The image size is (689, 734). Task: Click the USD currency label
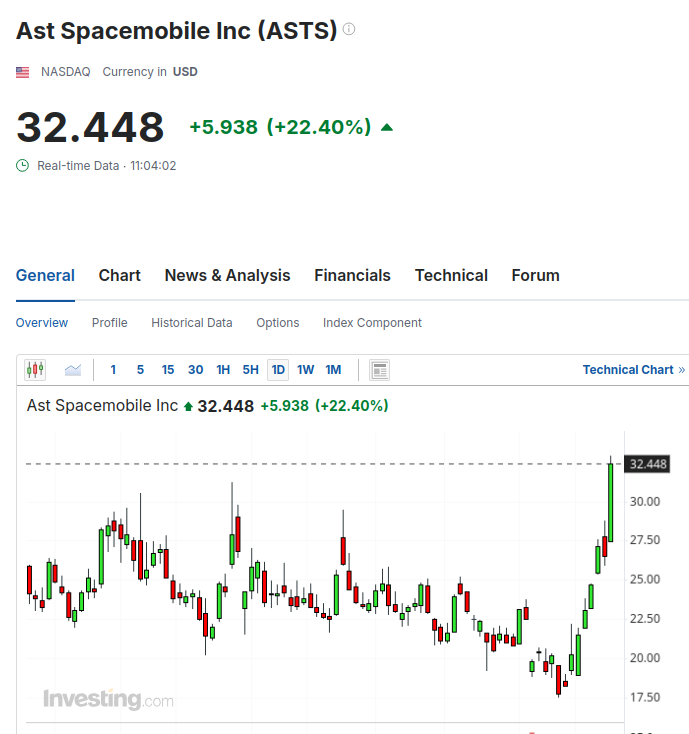pos(185,72)
